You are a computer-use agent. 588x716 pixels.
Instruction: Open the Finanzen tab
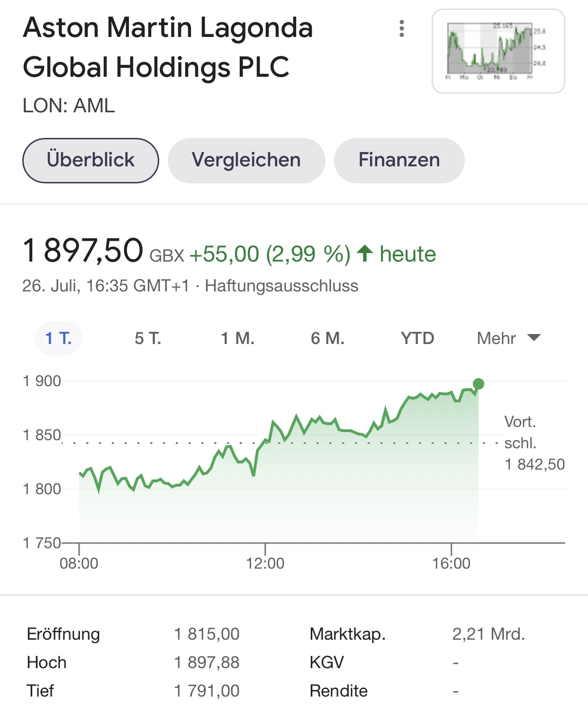pos(399,160)
